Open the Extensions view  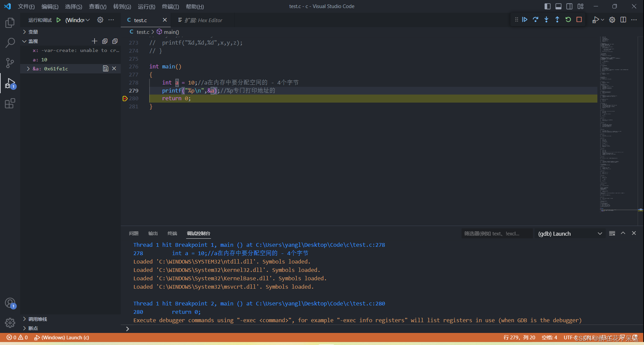[x=10, y=103]
